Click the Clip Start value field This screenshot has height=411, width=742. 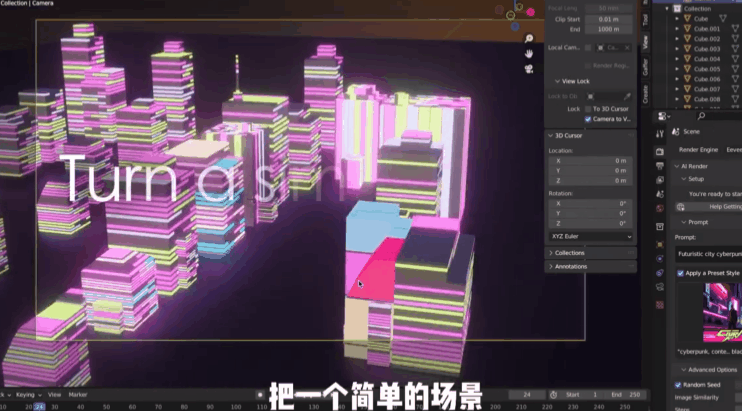pyautogui.click(x=609, y=19)
